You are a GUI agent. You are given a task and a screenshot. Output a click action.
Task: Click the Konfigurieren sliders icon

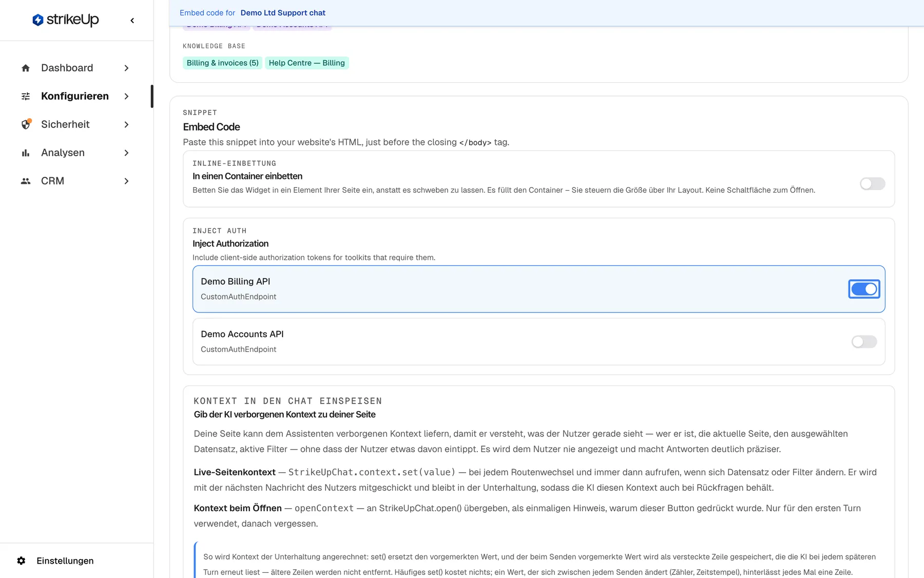(x=26, y=96)
